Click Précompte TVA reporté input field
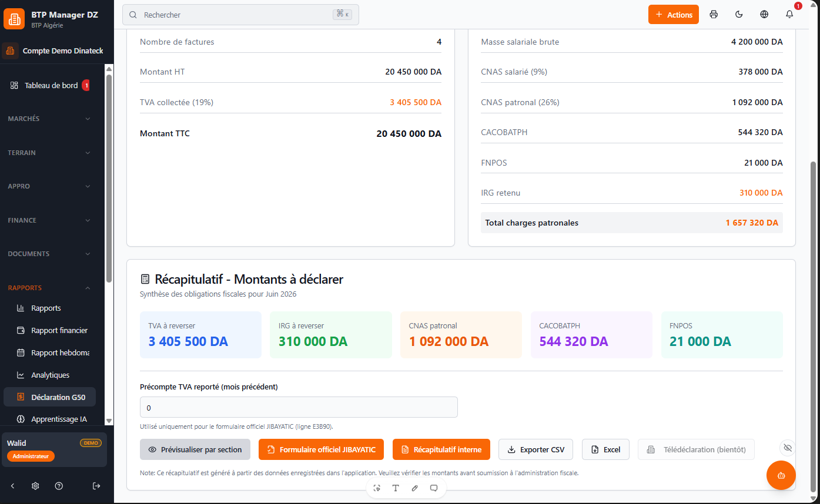820x504 pixels. (299, 407)
